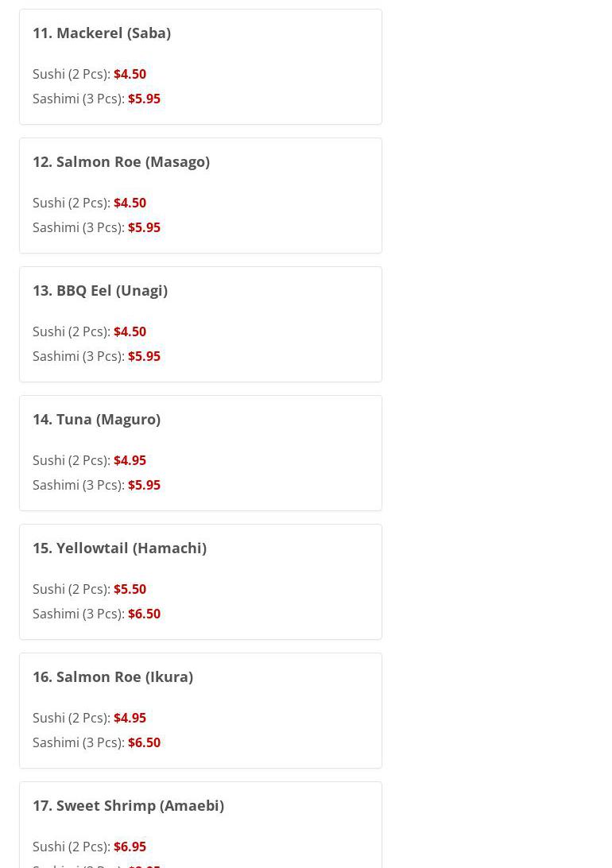Open the Mackerel (Saba) menu item
Screen dimensions: 612x868
pyautogui.click(x=102, y=33)
